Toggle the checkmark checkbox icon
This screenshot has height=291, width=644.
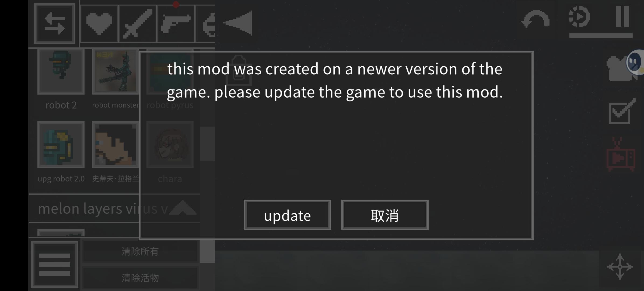click(622, 112)
